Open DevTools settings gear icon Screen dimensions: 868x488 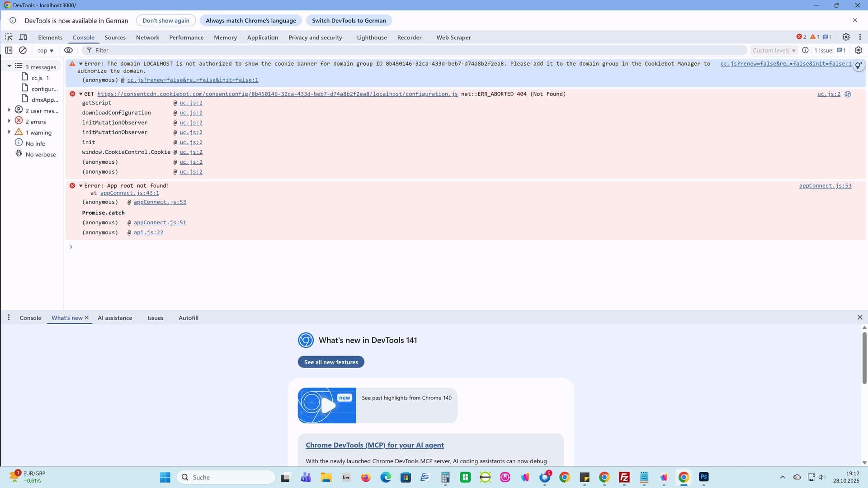[846, 37]
